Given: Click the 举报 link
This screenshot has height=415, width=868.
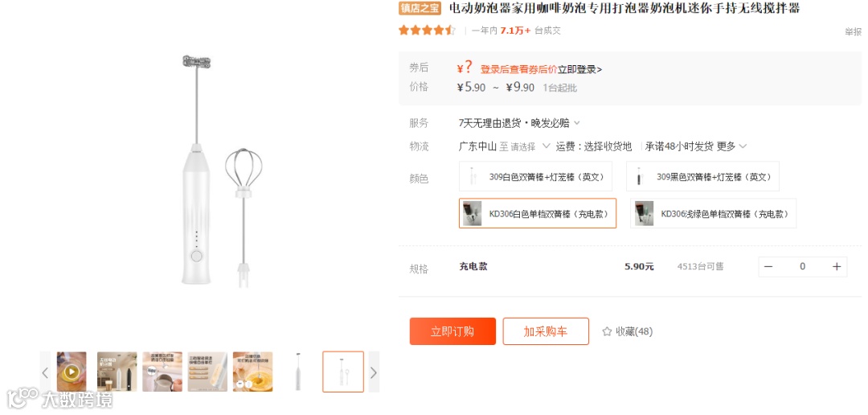Looking at the screenshot, I should pos(853,31).
